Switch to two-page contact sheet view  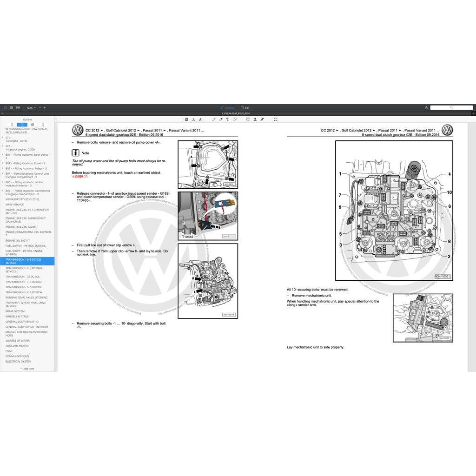point(18,107)
